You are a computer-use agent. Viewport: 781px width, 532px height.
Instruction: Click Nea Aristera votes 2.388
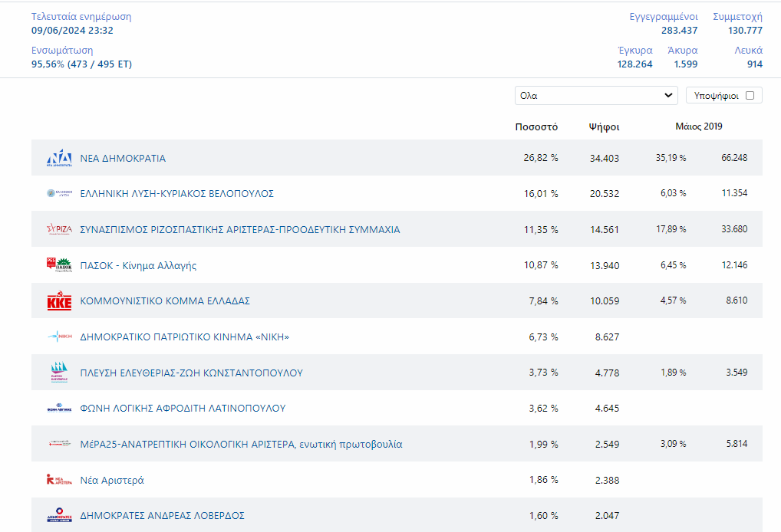point(607,480)
